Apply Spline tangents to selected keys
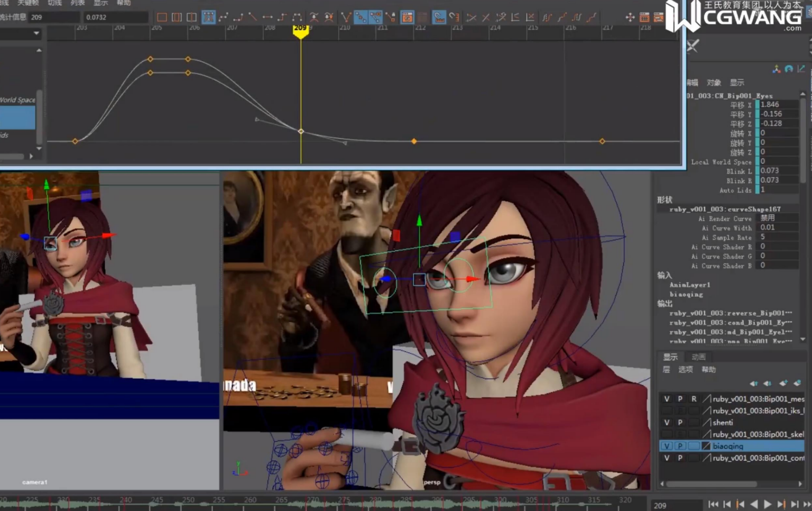The image size is (812, 511). pos(223,17)
